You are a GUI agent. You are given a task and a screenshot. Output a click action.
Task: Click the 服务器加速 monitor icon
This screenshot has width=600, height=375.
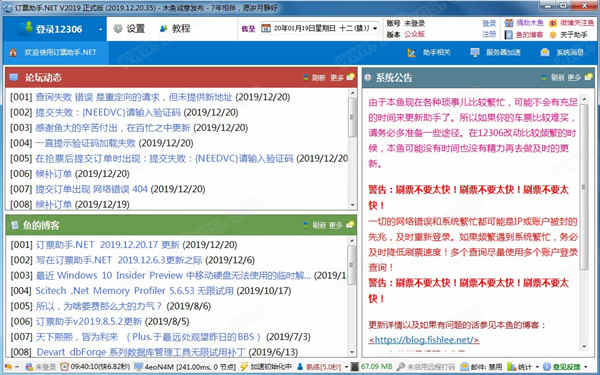click(475, 52)
